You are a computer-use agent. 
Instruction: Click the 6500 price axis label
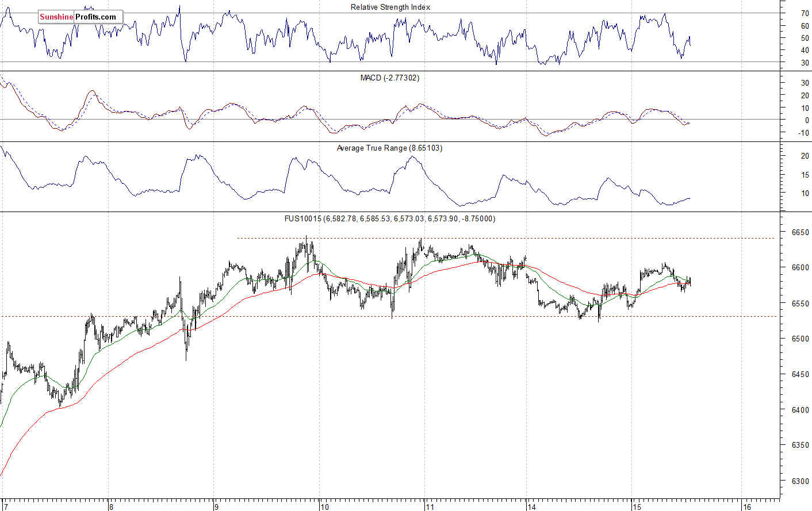(800, 339)
